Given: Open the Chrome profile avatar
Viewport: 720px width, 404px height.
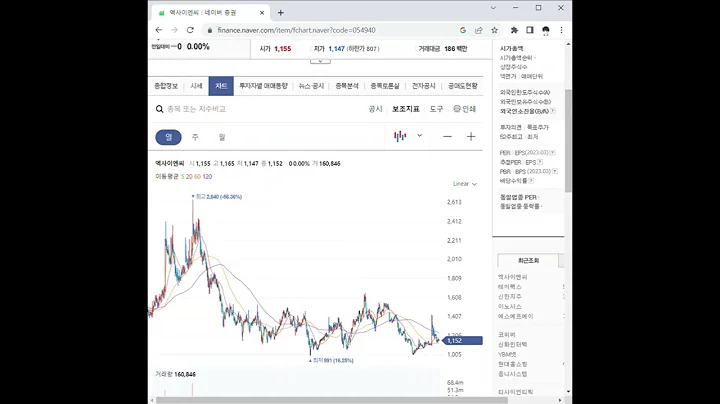Looking at the screenshot, I should [x=546, y=30].
